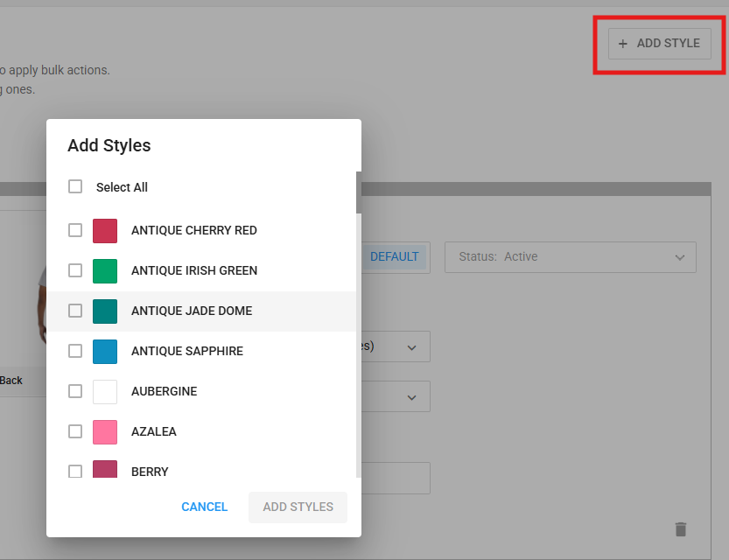Click the Antique Irish Green swatch
The height and width of the screenshot is (560, 729).
point(105,270)
